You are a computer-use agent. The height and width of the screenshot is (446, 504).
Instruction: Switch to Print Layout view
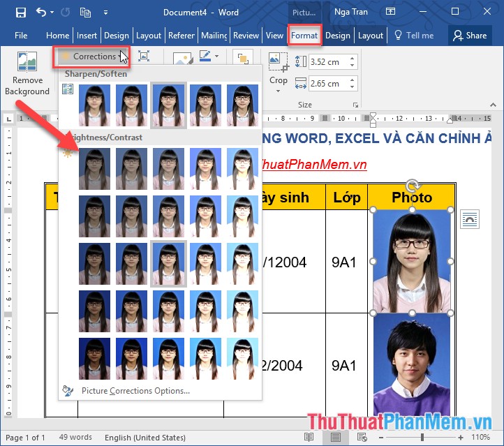click(335, 438)
